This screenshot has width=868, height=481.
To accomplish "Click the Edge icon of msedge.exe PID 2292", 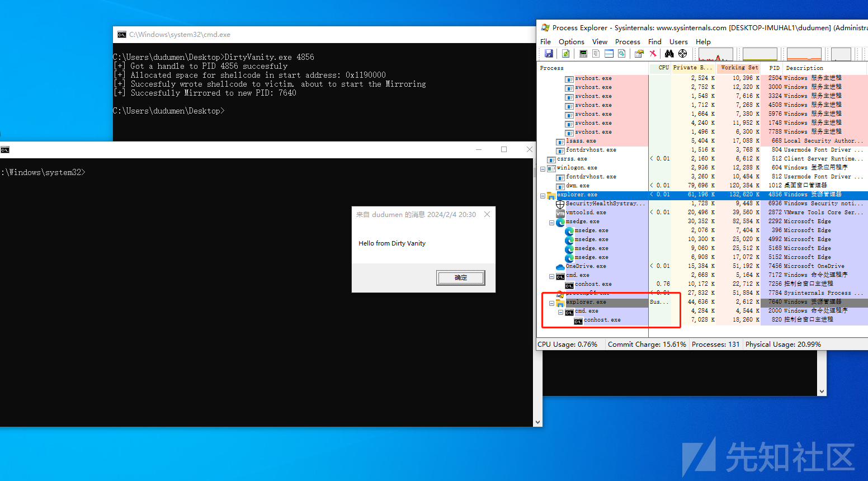I will [560, 221].
